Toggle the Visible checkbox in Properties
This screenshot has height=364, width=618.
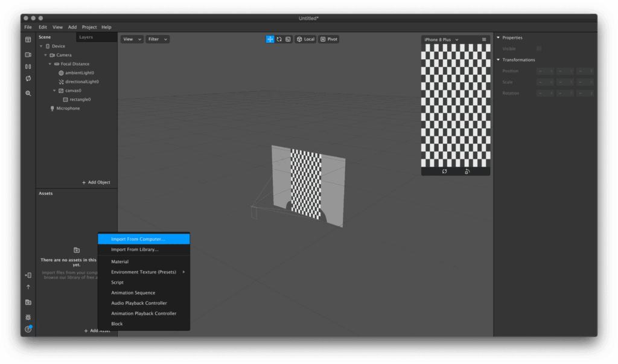(x=539, y=48)
